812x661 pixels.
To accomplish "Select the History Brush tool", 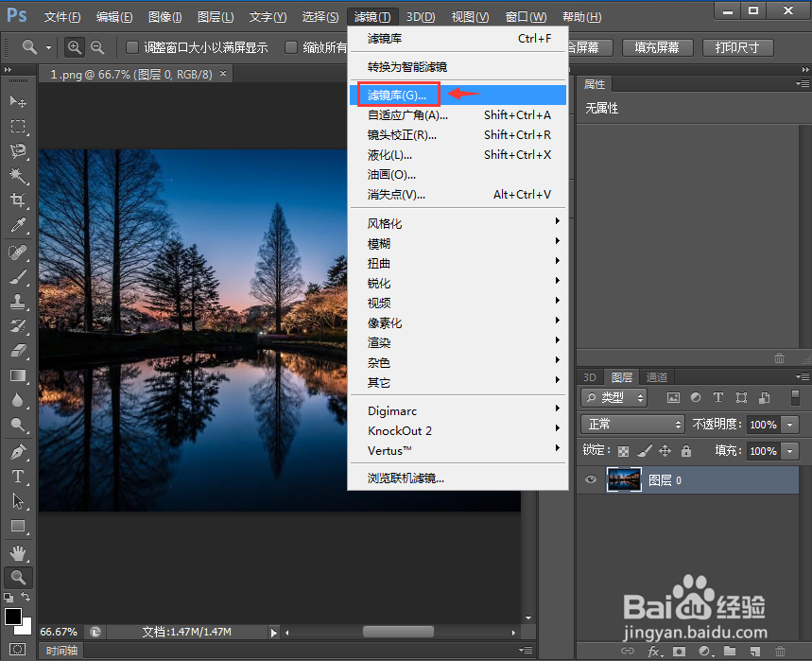I will [18, 326].
